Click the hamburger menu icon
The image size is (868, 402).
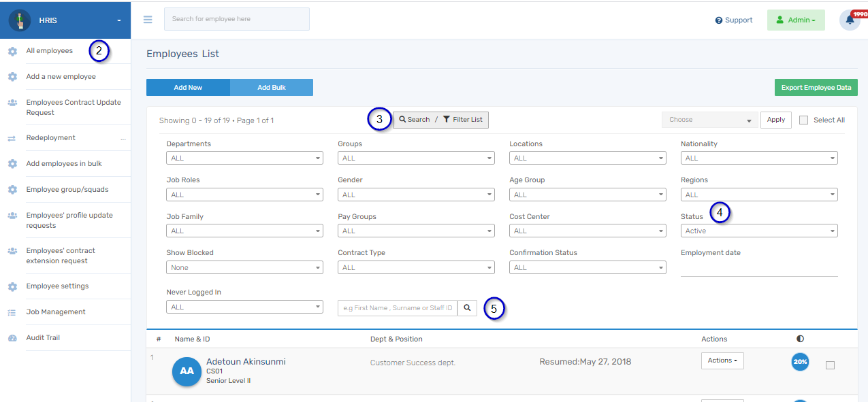148,20
